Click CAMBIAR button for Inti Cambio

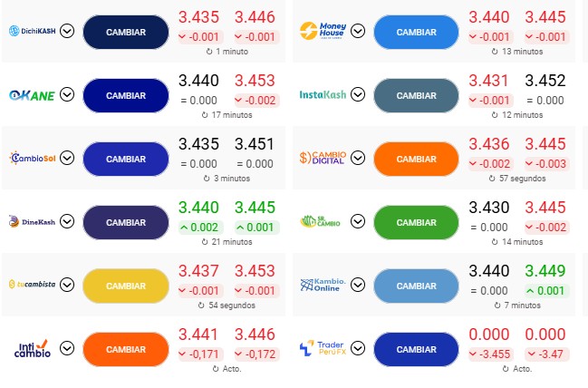point(125,349)
